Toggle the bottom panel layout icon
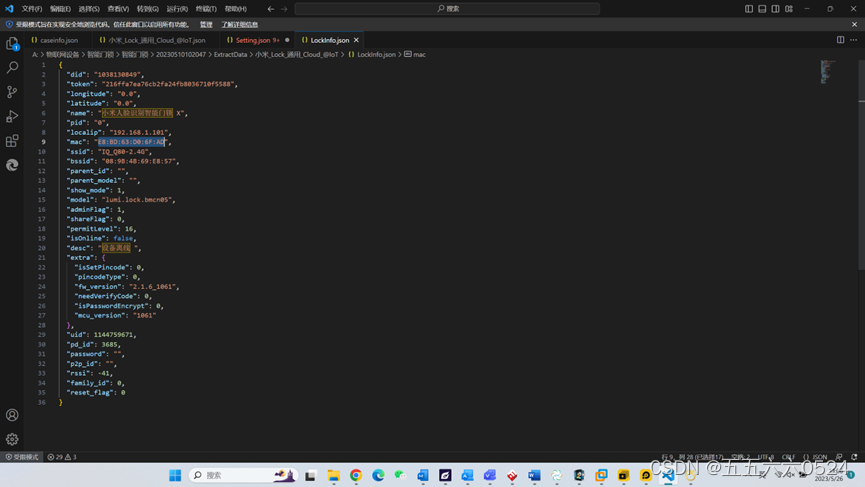 pyautogui.click(x=762, y=9)
